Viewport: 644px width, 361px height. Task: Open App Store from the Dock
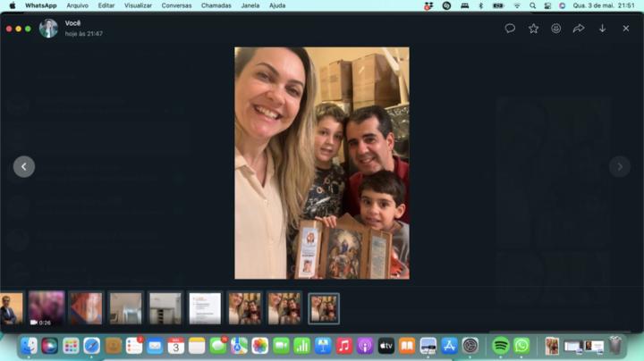pyautogui.click(x=449, y=346)
